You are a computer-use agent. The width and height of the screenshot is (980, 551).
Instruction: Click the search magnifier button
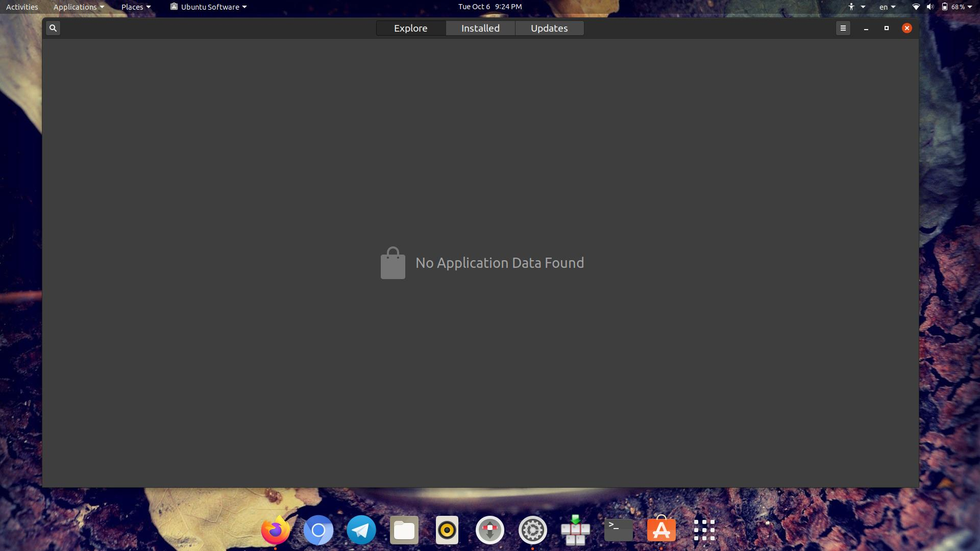pyautogui.click(x=53, y=28)
